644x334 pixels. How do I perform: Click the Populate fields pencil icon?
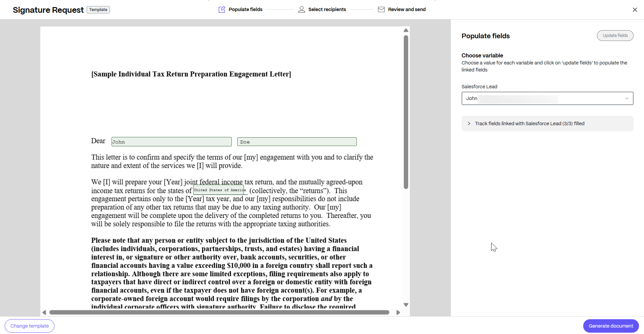[222, 9]
